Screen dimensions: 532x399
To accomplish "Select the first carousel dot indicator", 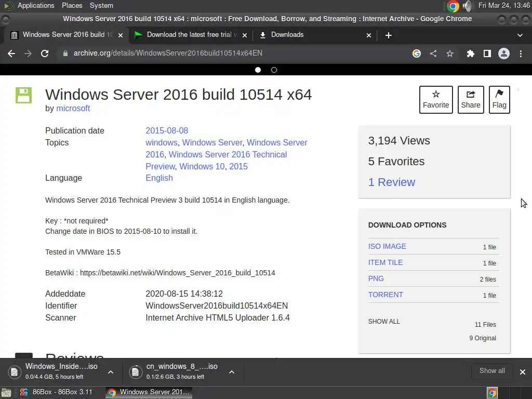I will pyautogui.click(x=258, y=70).
